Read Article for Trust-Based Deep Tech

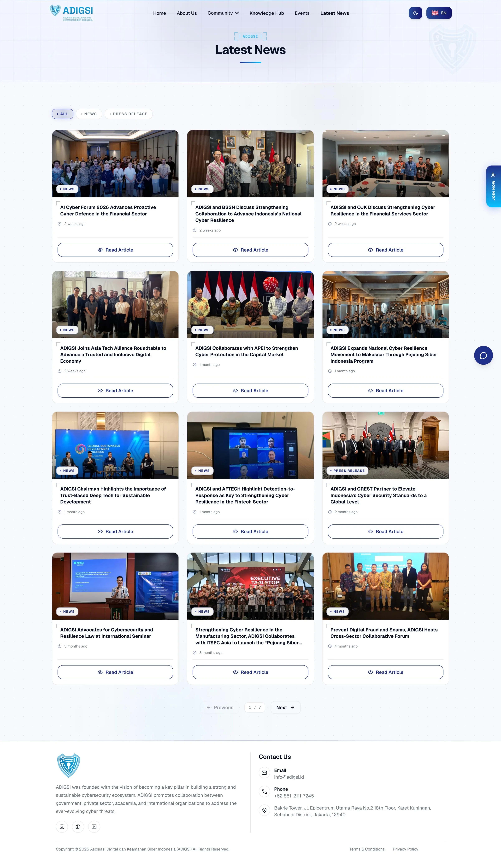pyautogui.click(x=115, y=531)
